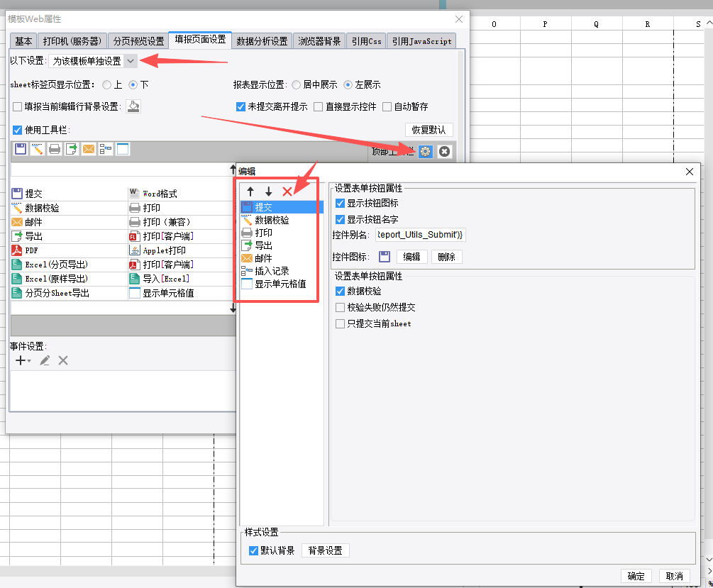Open the row background paint bucket setting
The width and height of the screenshot is (713, 588).
tap(133, 106)
